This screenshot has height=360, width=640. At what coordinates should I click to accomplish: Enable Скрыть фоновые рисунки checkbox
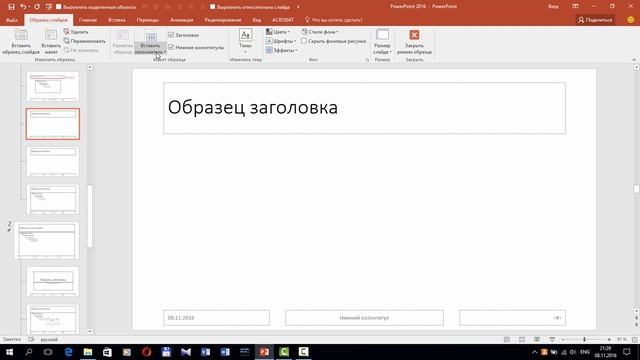(304, 41)
